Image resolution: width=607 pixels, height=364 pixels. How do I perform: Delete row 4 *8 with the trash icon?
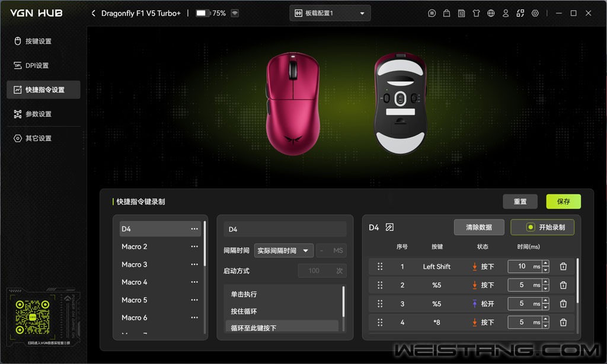[563, 322]
